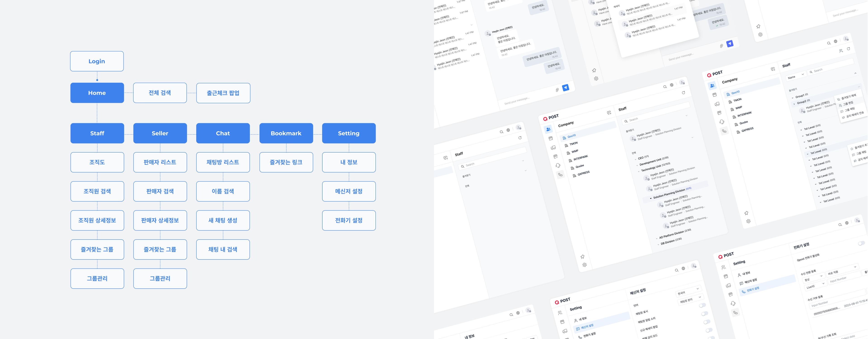Open 메신저 설정 in the 전화기 설정 mockup's Setting list
Image resolution: width=868 pixels, height=339 pixels.
[x=748, y=282]
